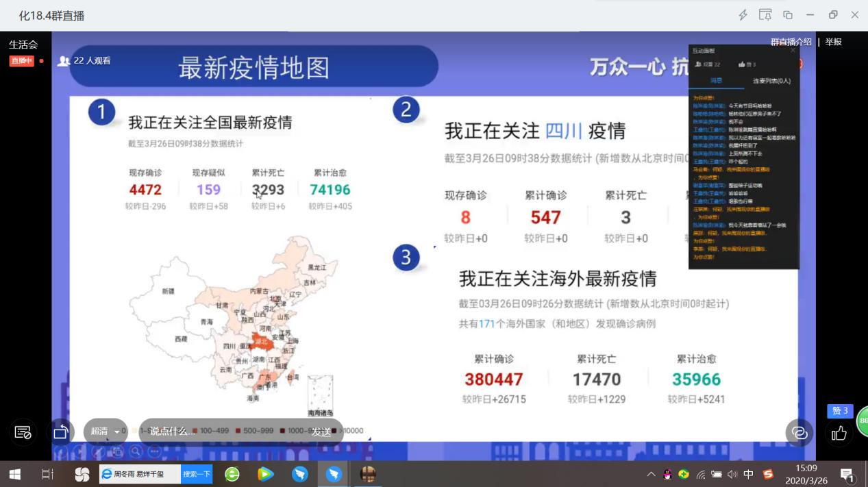Click the slide's zoom magnifier tool icon
868x487 pixels.
[x=136, y=451]
